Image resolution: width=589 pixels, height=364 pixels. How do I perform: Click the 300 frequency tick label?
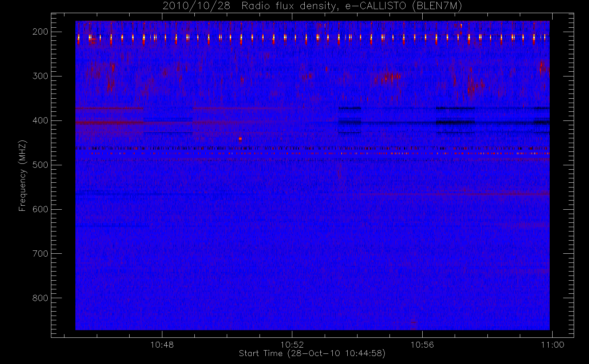click(x=40, y=76)
